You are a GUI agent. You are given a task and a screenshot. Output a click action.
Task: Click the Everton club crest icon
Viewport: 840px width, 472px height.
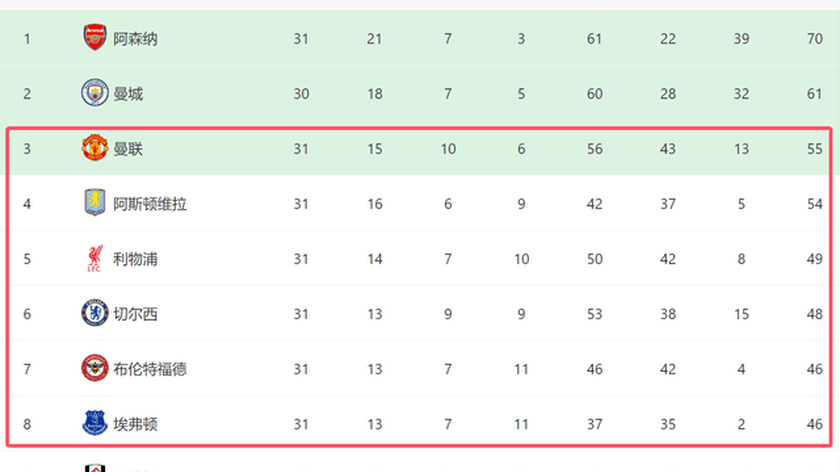tap(93, 424)
